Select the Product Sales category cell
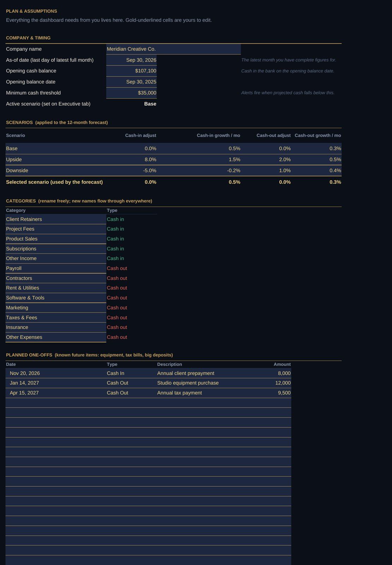 point(56,239)
